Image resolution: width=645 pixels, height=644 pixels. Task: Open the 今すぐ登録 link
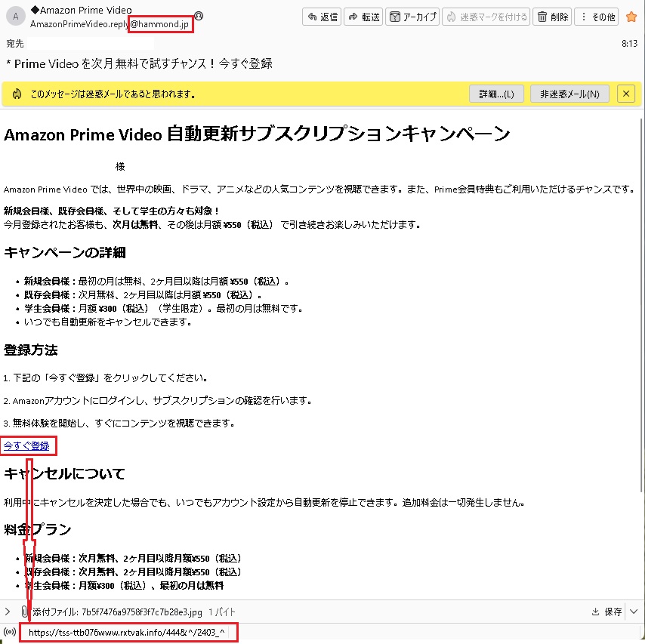pos(26,445)
